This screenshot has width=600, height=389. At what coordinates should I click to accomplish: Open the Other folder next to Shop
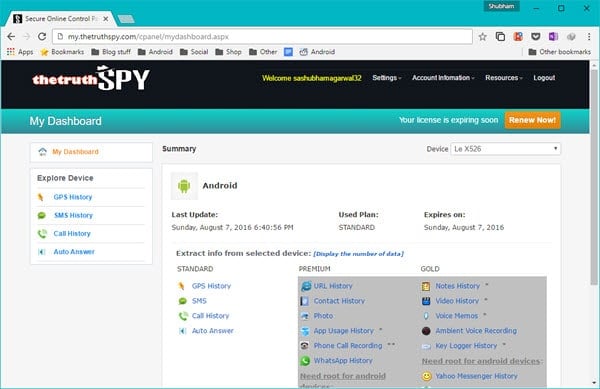[x=263, y=52]
